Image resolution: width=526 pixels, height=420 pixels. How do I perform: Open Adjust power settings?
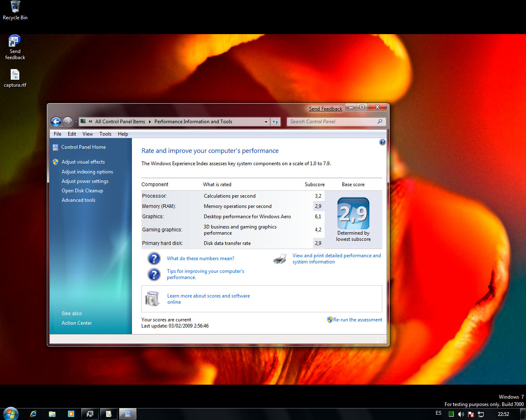click(x=85, y=181)
